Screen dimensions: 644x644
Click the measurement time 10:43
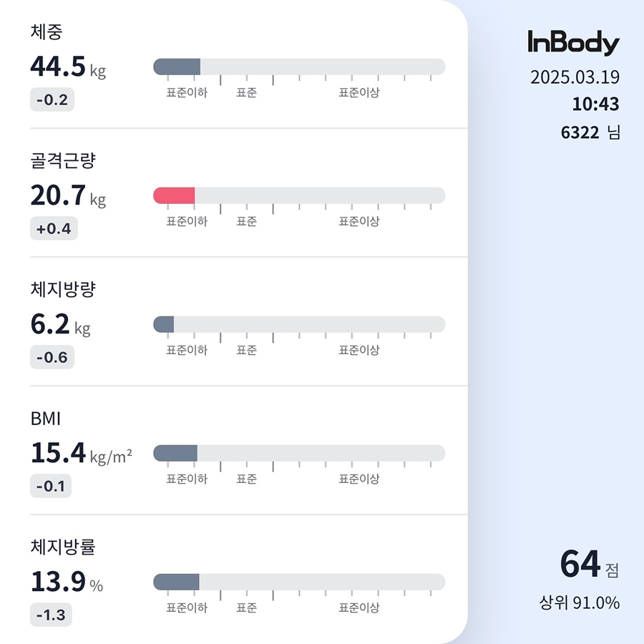click(x=595, y=104)
